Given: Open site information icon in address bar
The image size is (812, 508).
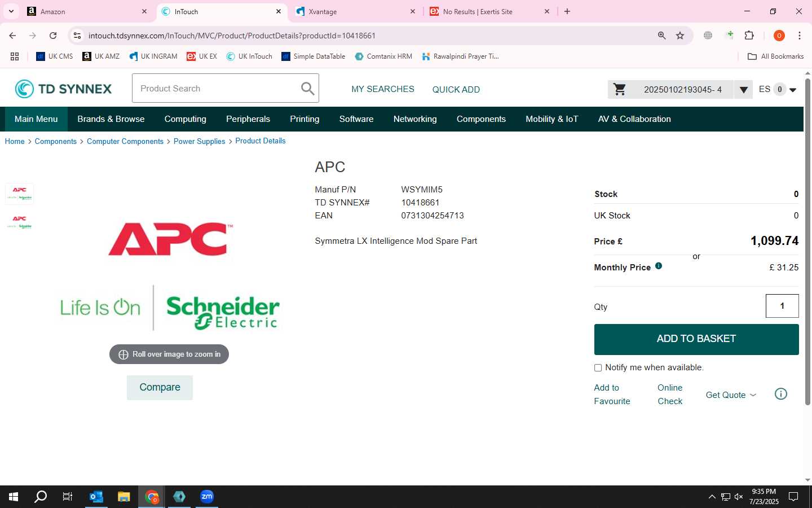Looking at the screenshot, I should (77, 36).
